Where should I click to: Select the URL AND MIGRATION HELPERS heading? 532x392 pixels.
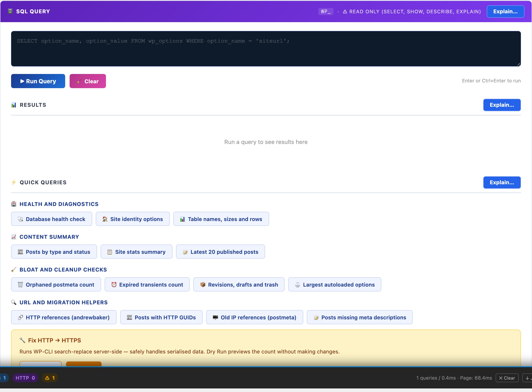tap(63, 302)
